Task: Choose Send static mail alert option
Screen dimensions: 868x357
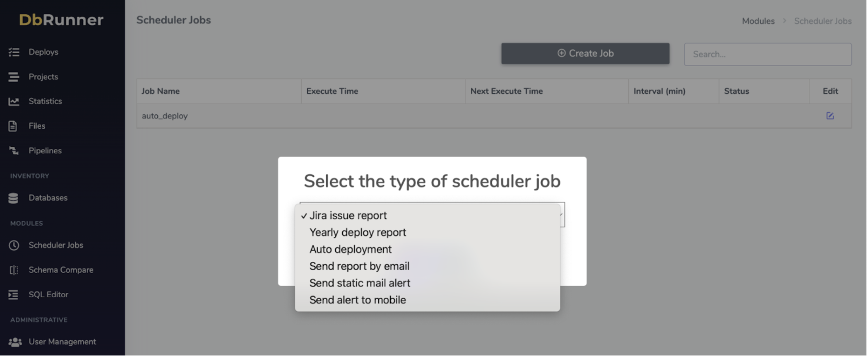Action: point(360,283)
